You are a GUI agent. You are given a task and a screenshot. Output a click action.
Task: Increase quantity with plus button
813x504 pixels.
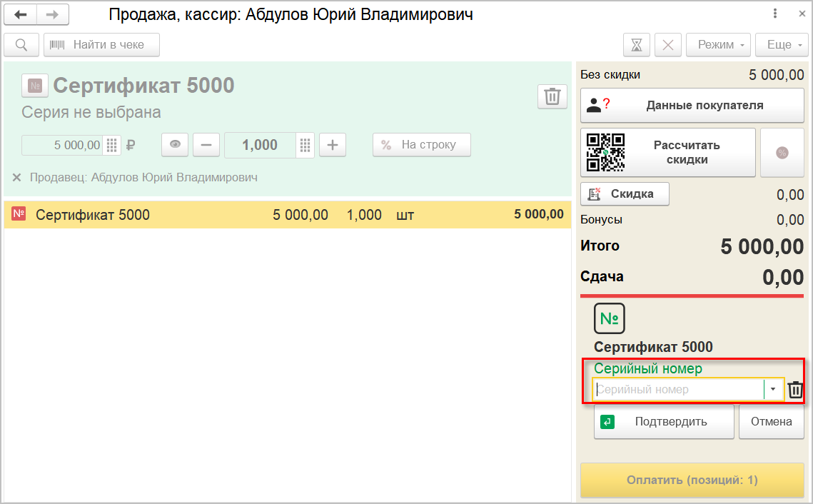coord(332,146)
